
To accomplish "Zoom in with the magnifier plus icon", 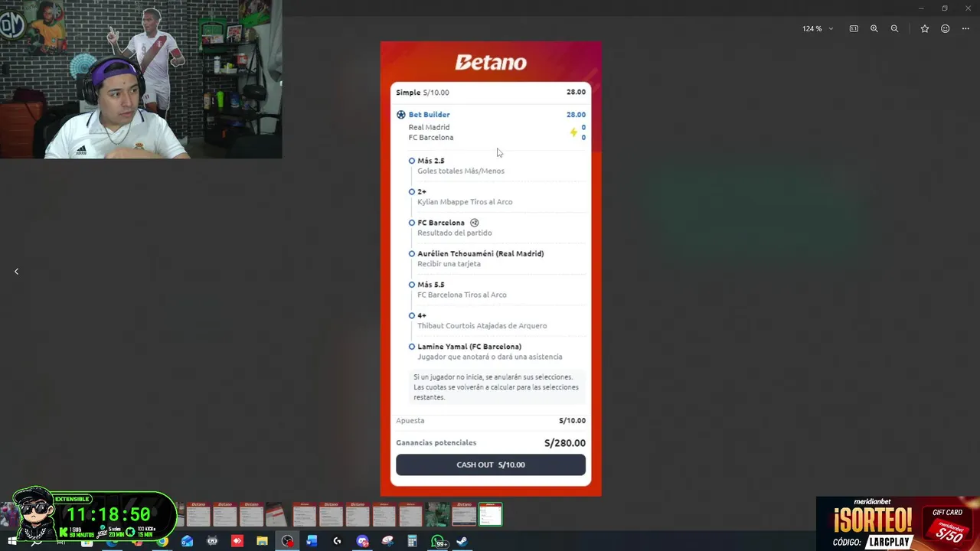I will click(874, 28).
